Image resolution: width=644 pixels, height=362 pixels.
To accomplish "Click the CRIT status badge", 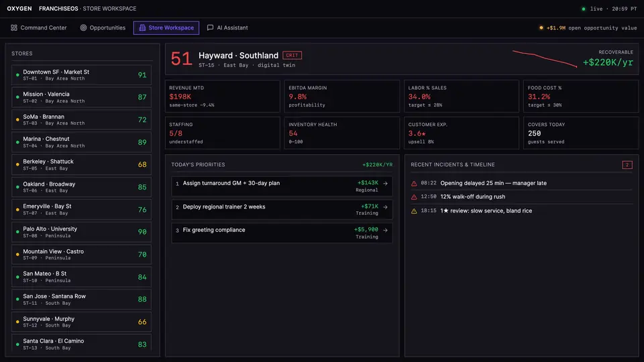I will point(292,56).
